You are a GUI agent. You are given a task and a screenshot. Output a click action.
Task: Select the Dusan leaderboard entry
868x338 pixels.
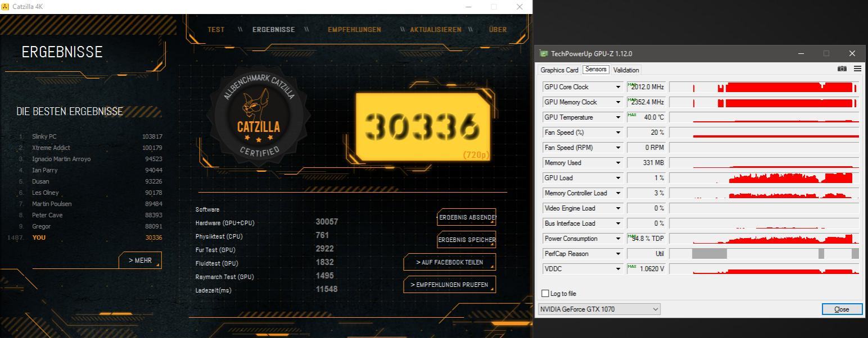90,181
